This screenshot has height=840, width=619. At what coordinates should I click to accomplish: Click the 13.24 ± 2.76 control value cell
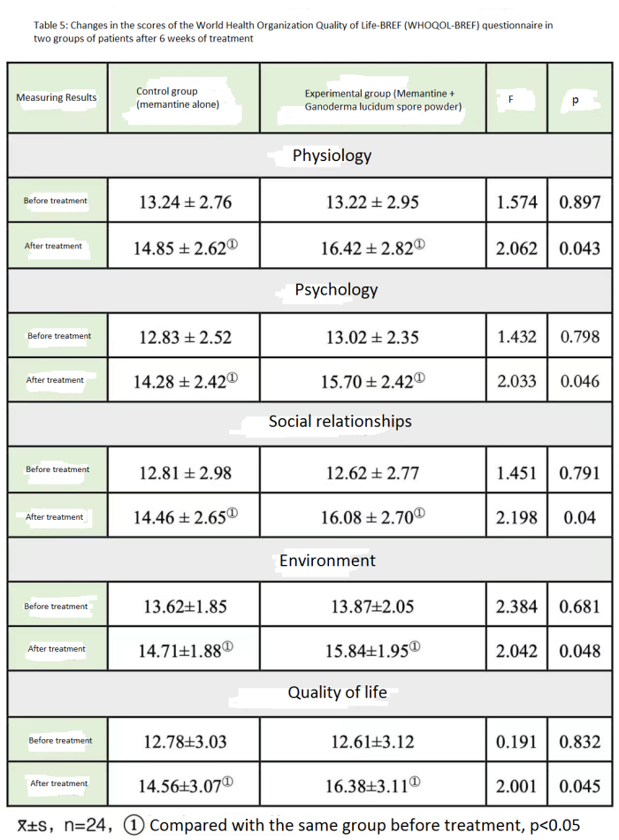click(185, 202)
